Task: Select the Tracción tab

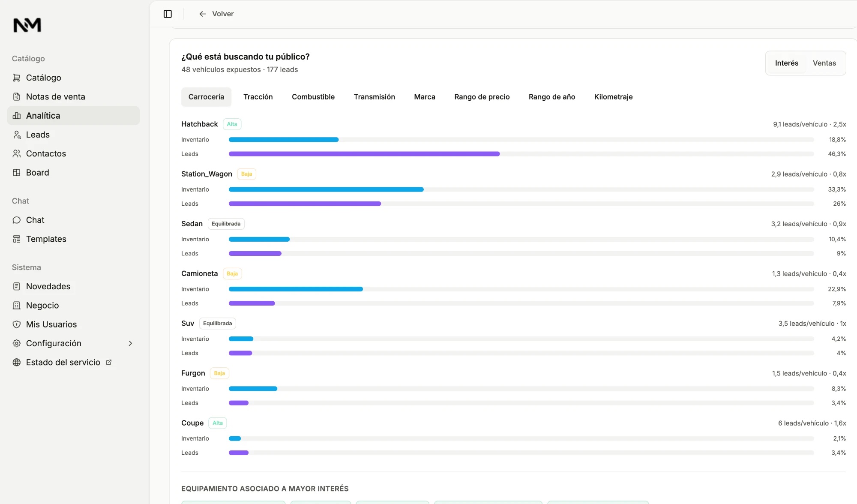Action: pyautogui.click(x=258, y=97)
